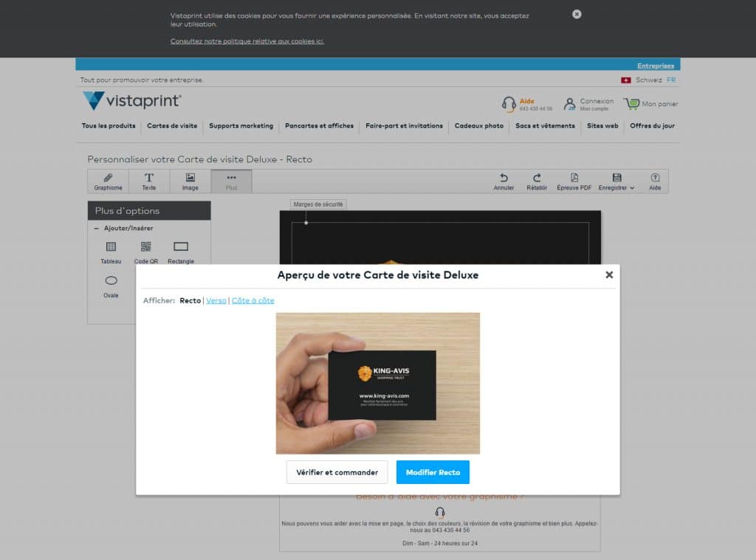Open the Pancartes et affiches menu

point(319,125)
